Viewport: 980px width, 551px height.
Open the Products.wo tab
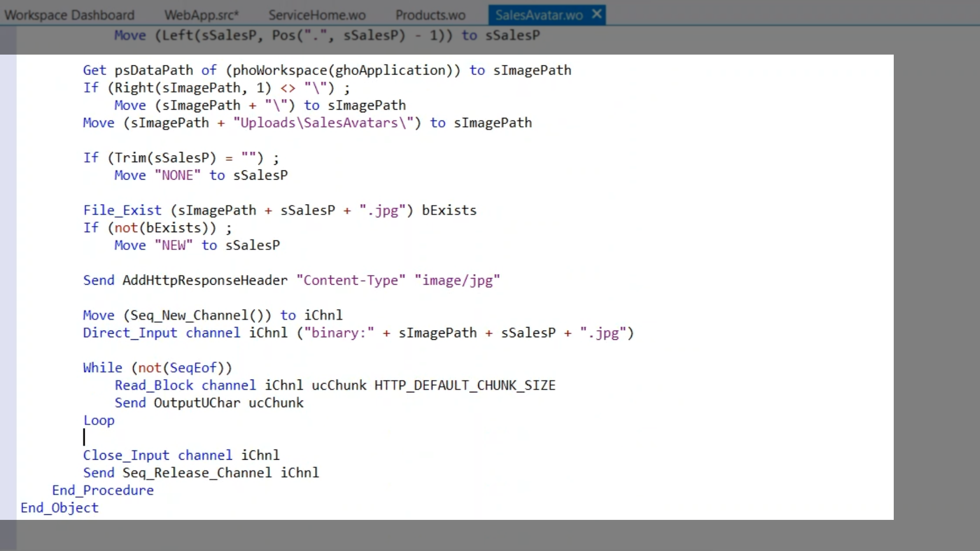pos(430,15)
